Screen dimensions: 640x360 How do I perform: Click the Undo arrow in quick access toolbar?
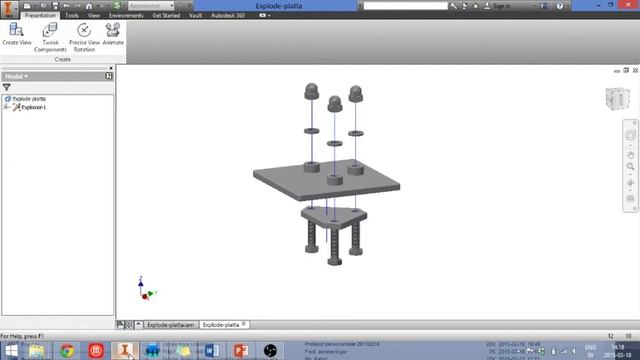coord(66,6)
